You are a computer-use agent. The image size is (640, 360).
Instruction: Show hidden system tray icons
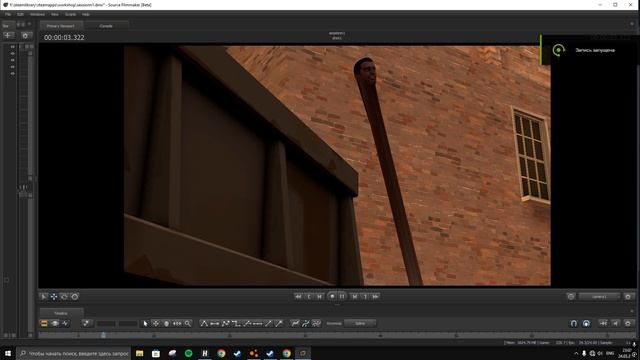pyautogui.click(x=576, y=353)
